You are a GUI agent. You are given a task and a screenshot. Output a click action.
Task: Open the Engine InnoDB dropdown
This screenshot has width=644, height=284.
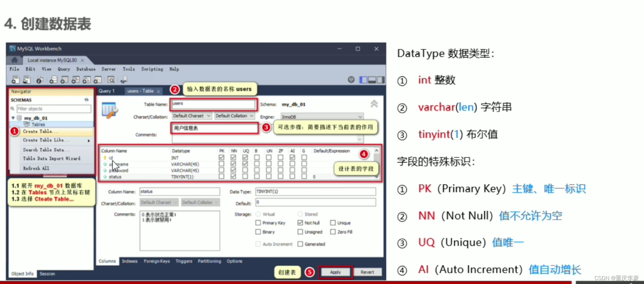(x=322, y=117)
